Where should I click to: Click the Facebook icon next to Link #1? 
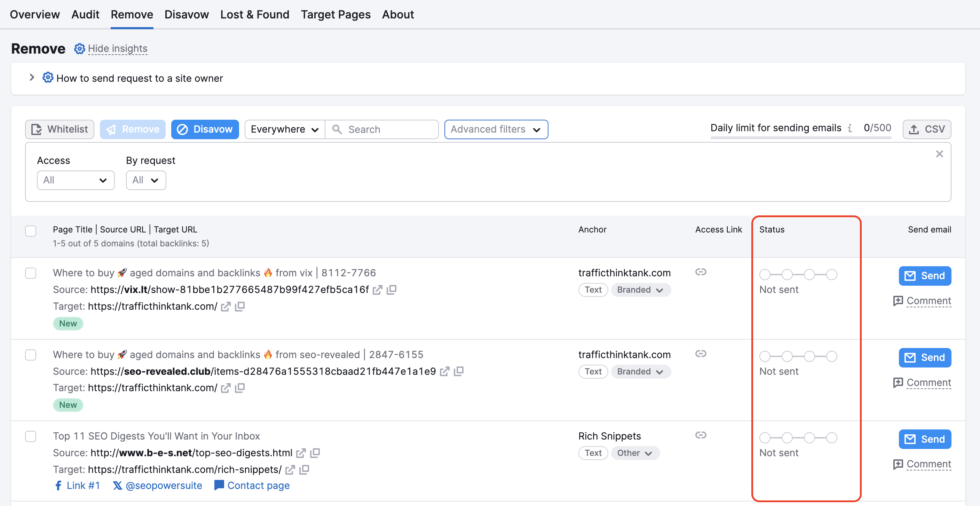point(58,485)
